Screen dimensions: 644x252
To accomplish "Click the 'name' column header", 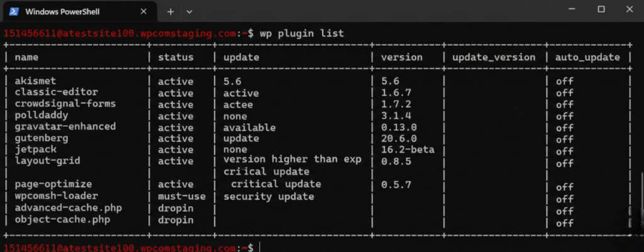I will pyautogui.click(x=26, y=57).
